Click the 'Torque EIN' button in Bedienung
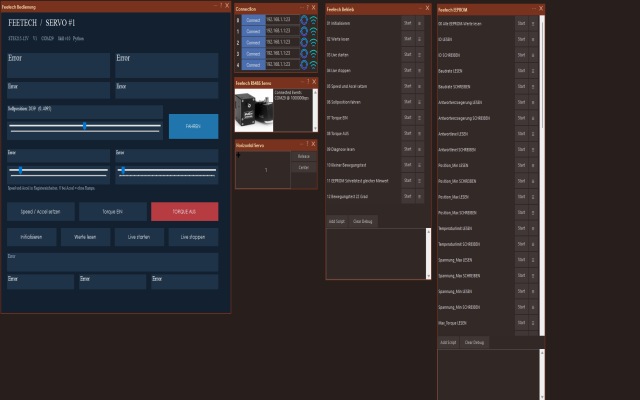Image resolution: width=640 pixels, height=400 pixels. point(113,211)
